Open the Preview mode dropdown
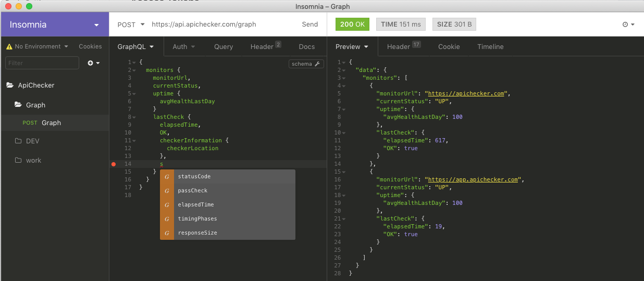Image resolution: width=644 pixels, height=281 pixels. tap(352, 46)
